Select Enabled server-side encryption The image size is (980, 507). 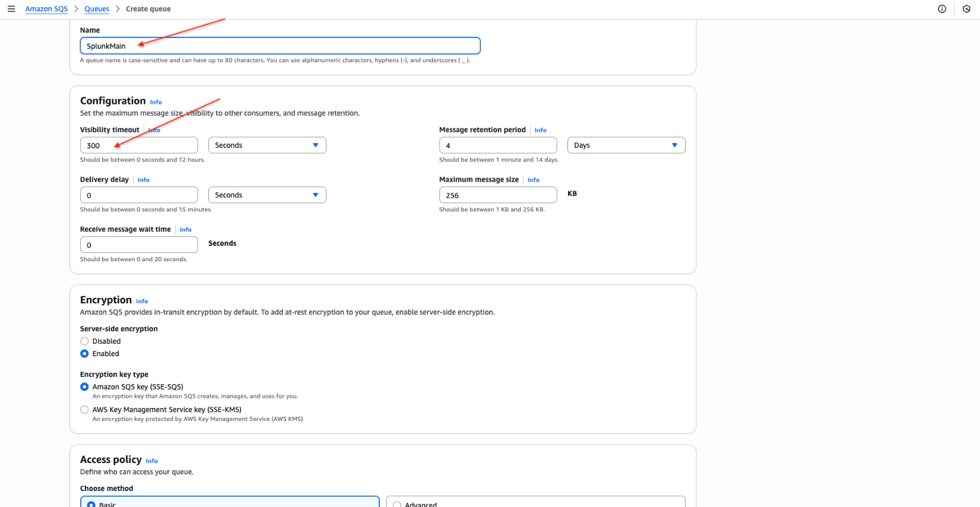pos(84,354)
